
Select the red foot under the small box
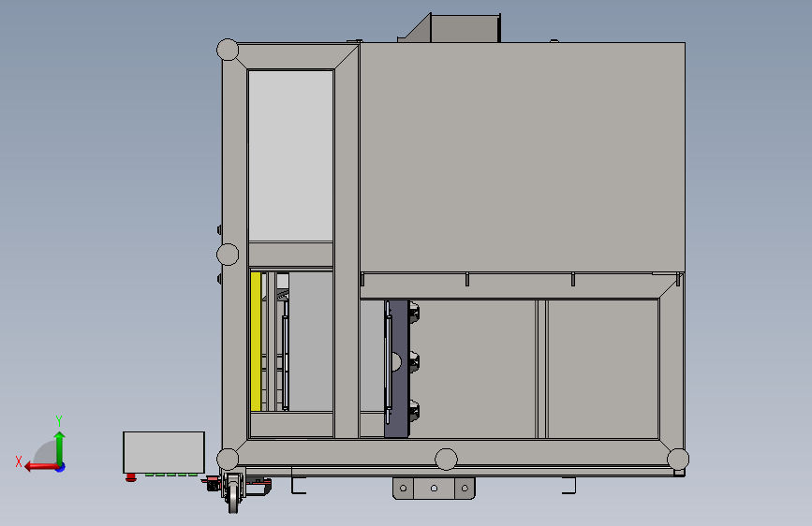pos(131,477)
